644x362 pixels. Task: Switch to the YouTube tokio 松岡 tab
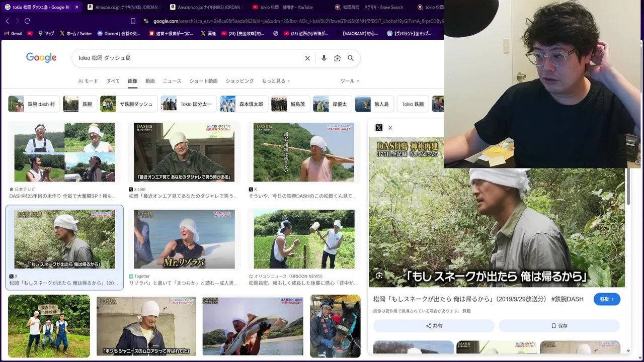pos(287,7)
